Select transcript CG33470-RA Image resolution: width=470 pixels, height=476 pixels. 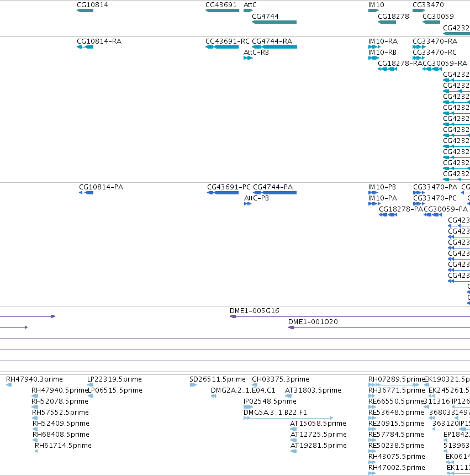(419, 47)
